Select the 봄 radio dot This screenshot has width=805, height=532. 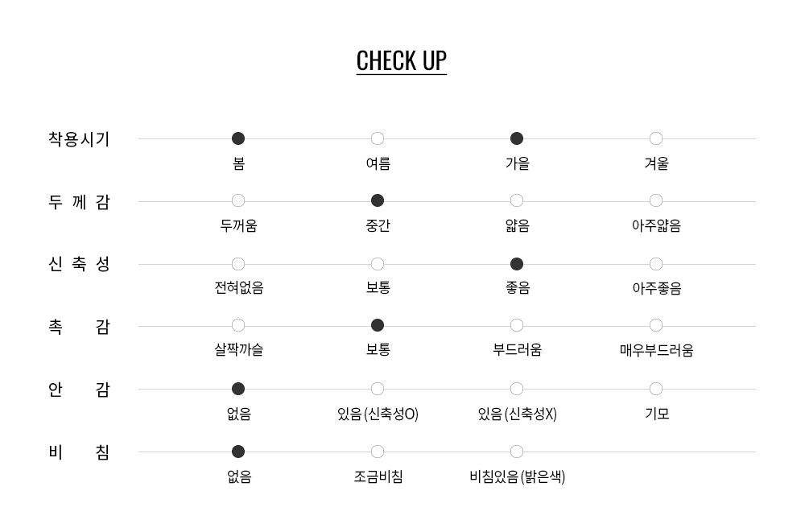[x=238, y=138]
